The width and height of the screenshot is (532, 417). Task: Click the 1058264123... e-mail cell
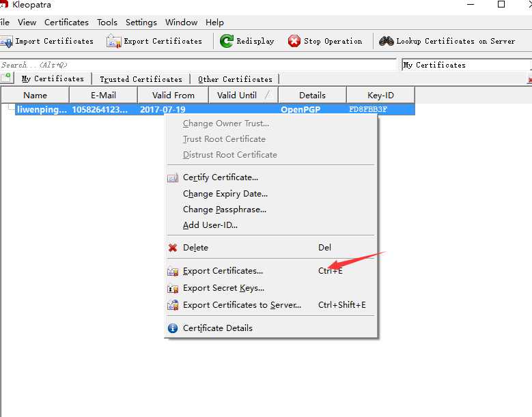tap(100, 109)
